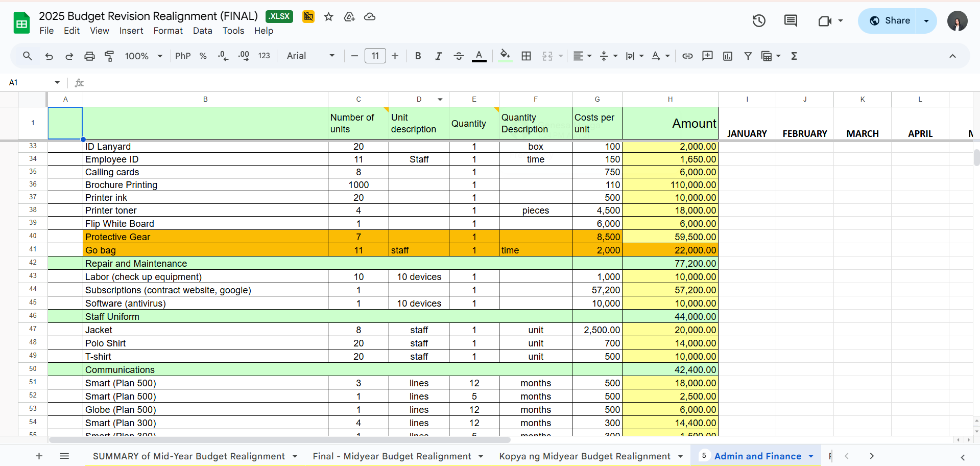Click the insert link icon
Screen dimensions: 980x466
click(x=687, y=56)
